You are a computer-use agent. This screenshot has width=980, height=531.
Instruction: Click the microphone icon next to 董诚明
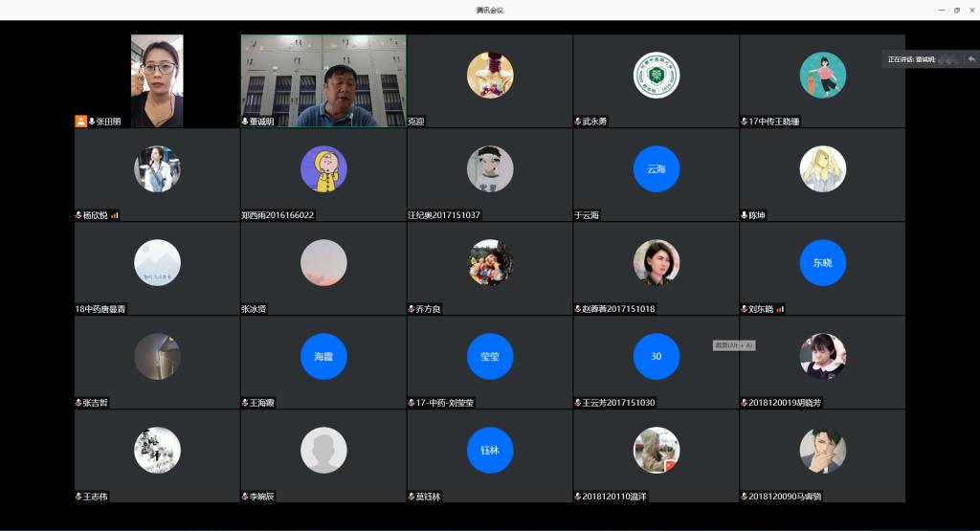click(x=245, y=122)
